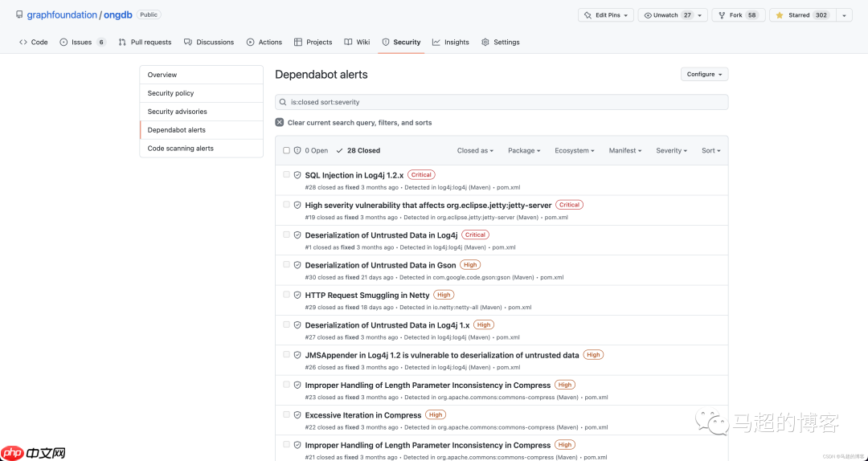Open the Issues tab

[x=83, y=42]
